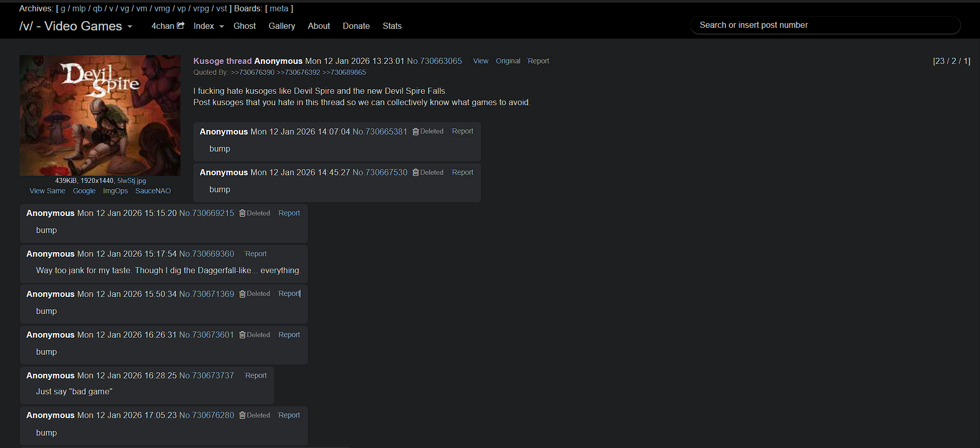Open the /qb/ archive link
Image resolution: width=980 pixels, height=448 pixels.
pos(97,9)
